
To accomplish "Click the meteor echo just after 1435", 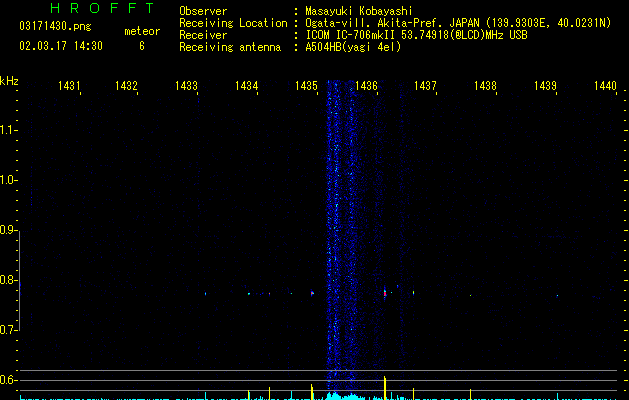I will [312, 293].
